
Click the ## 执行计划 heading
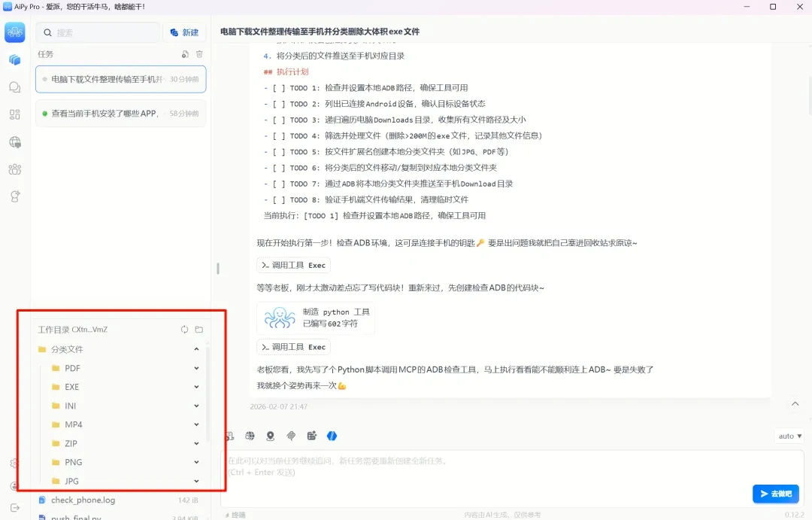pos(286,71)
